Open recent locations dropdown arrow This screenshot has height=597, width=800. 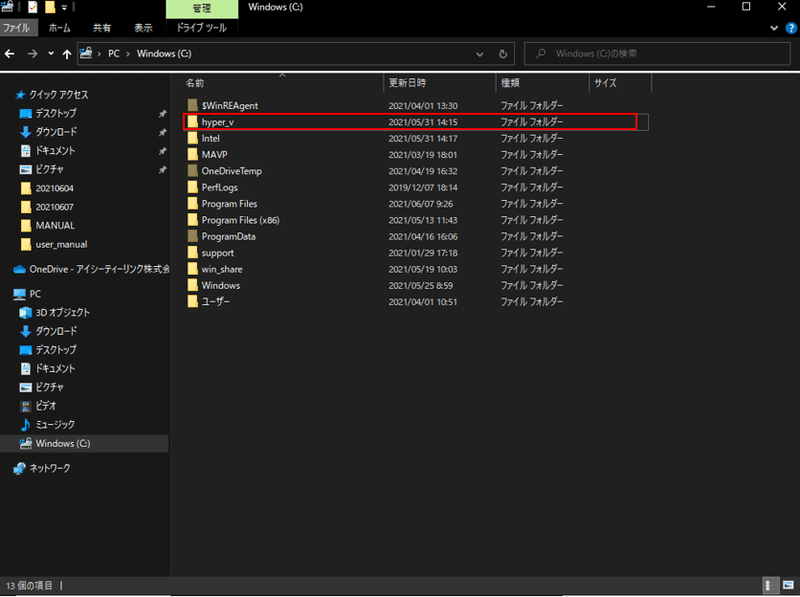coord(51,54)
